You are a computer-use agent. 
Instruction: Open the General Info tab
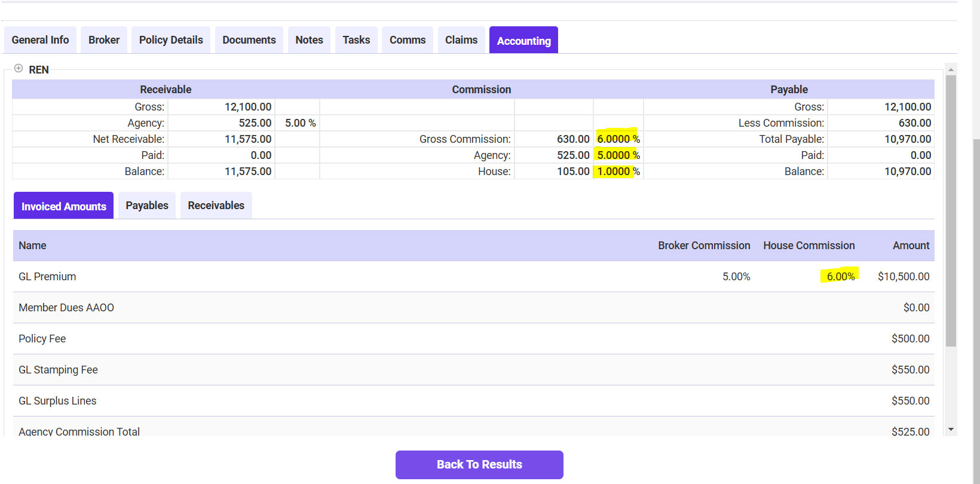coord(40,40)
